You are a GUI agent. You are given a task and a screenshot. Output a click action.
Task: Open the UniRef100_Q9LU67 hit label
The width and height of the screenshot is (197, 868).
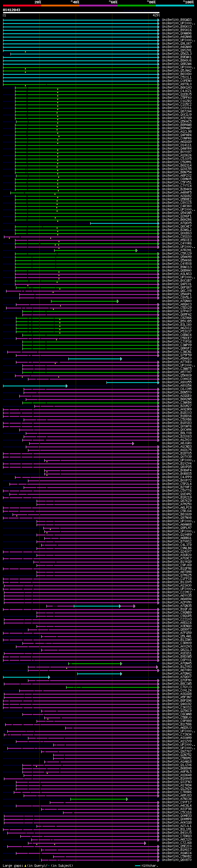(177, 43)
